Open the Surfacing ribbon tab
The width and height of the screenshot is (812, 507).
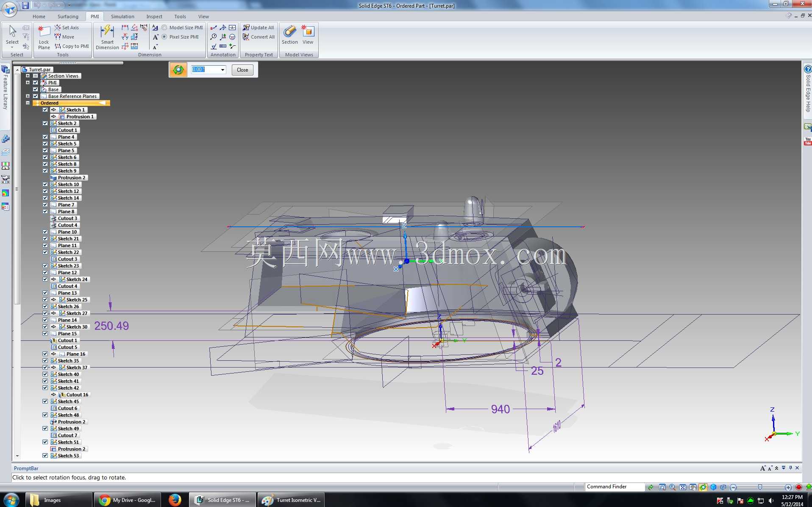[x=68, y=17]
